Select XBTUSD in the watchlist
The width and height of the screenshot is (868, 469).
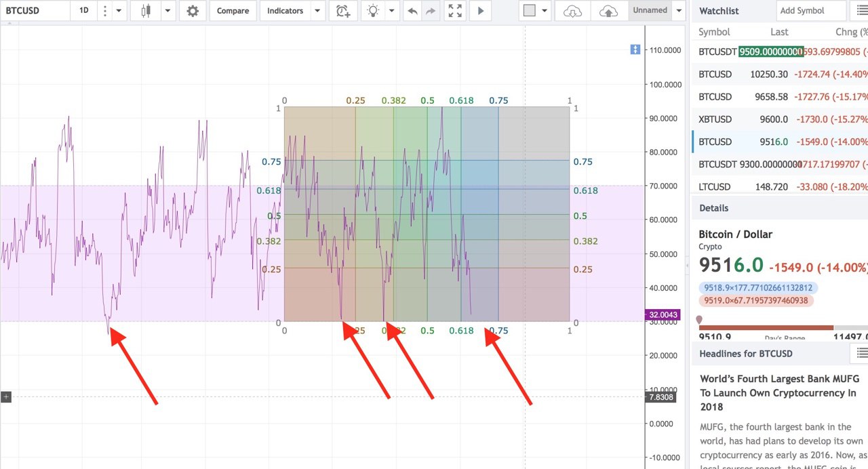click(x=715, y=119)
